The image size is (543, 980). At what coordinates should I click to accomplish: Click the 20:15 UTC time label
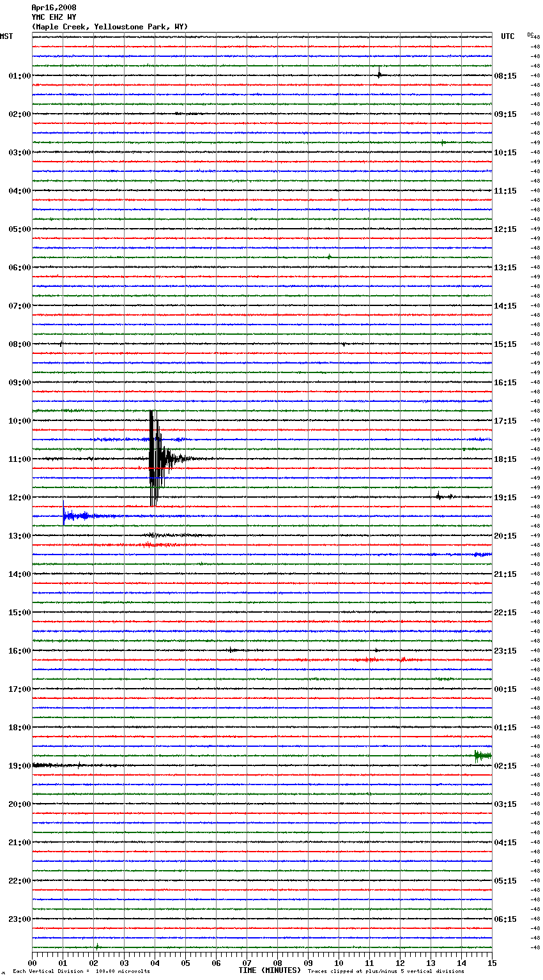click(505, 536)
